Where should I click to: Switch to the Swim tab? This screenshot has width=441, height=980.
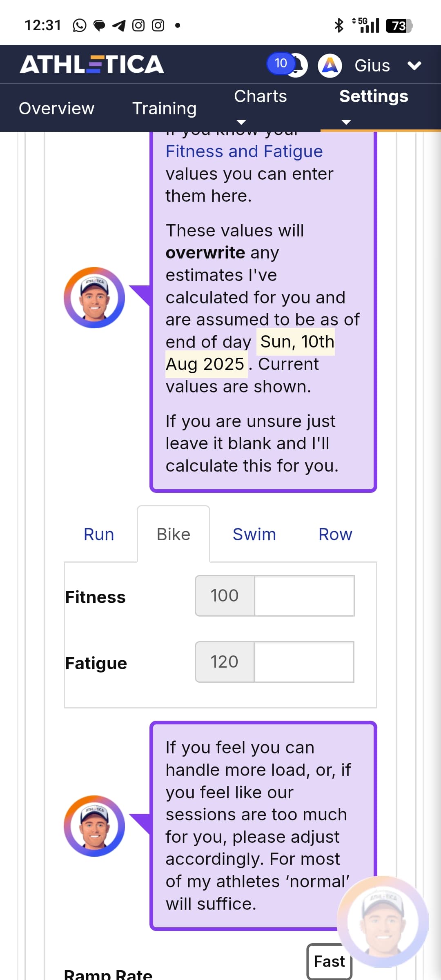point(254,534)
